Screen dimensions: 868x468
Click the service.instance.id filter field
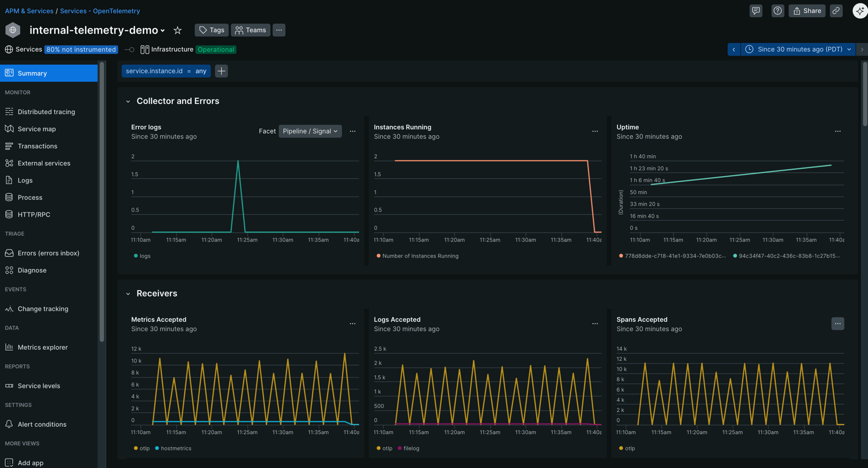(166, 71)
